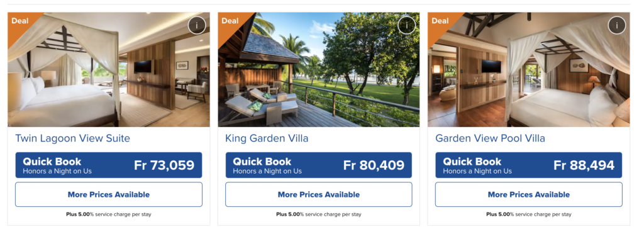Open Garden View Pool Villa title link
Viewport: 644px width, 227px height.
coord(491,138)
